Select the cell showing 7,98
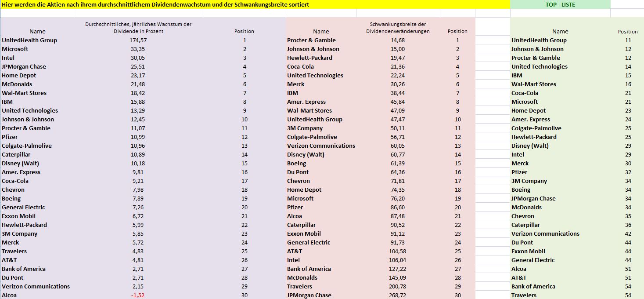644x299 pixels. pos(138,190)
